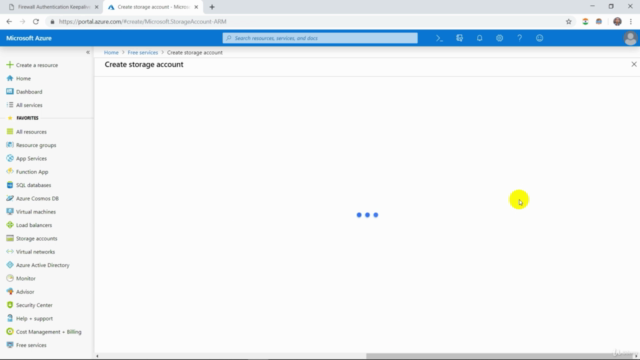Image resolution: width=640 pixels, height=360 pixels.
Task: Open the help question mark icon
Action: point(519,38)
